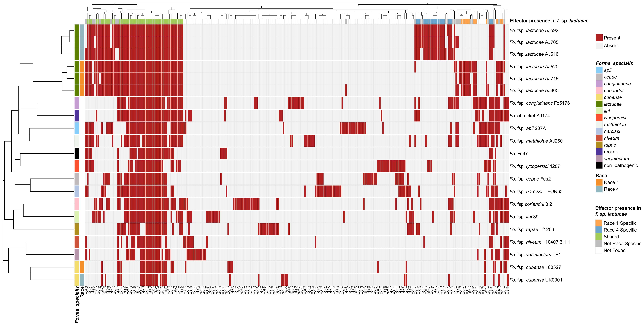Select the apii light blue legend swatch
644x326 pixels.
(599, 70)
